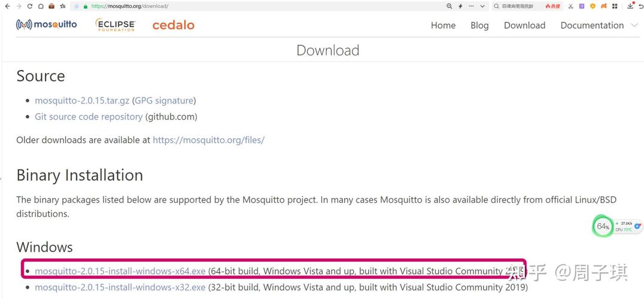Open the downloads icon in browser toolbar
644x299 pixels.
630,6
